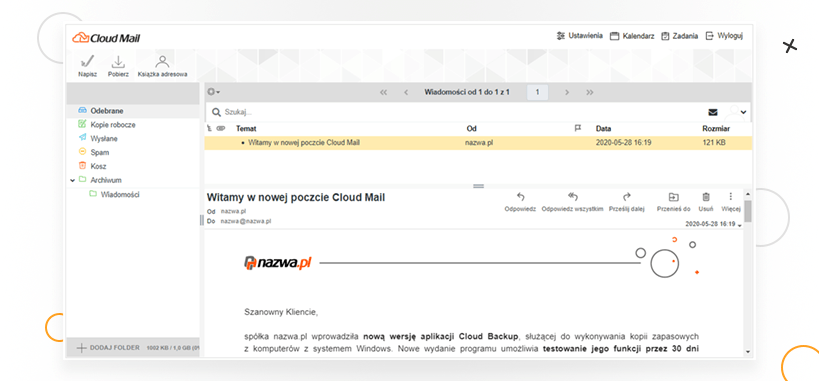
Task: Click the thread column header icon
Action: pyautogui.click(x=209, y=128)
